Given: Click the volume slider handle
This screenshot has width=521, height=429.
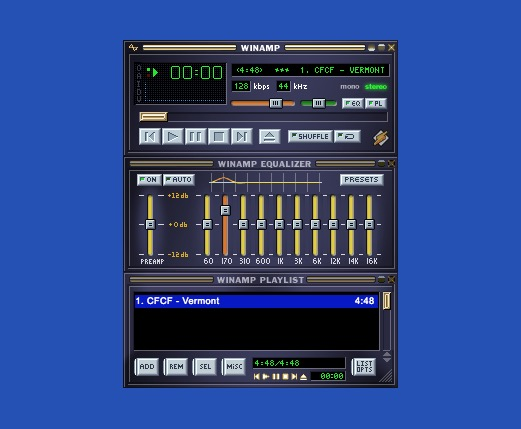Looking at the screenshot, I should coord(276,103).
